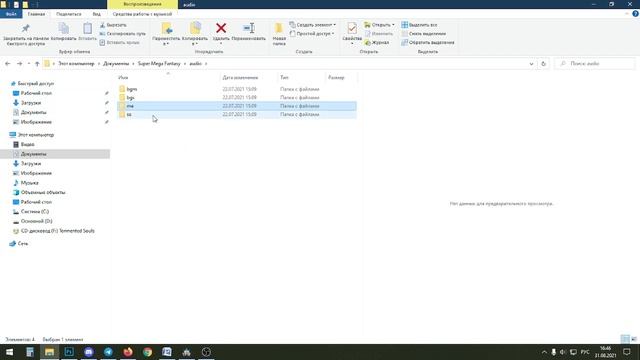Screen dimensions: 640x360
Task: Pin to Quick Access ribbon icon
Action: (25, 33)
